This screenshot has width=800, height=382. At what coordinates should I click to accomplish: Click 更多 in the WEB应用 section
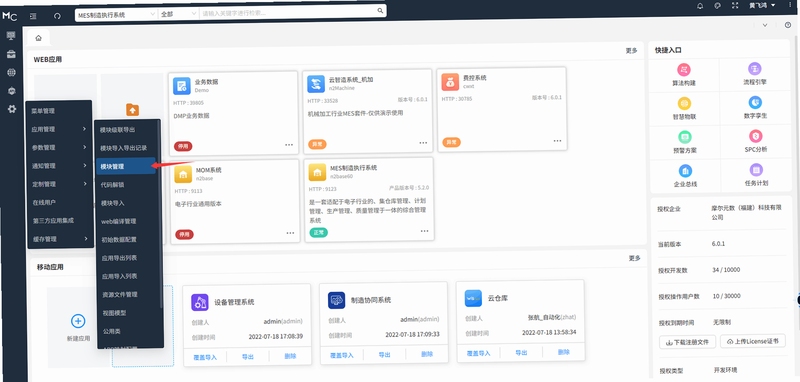pyautogui.click(x=631, y=50)
